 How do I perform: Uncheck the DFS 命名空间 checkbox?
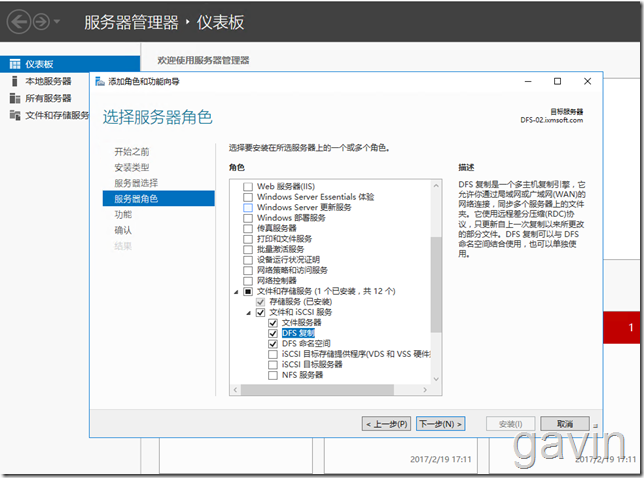(273, 344)
